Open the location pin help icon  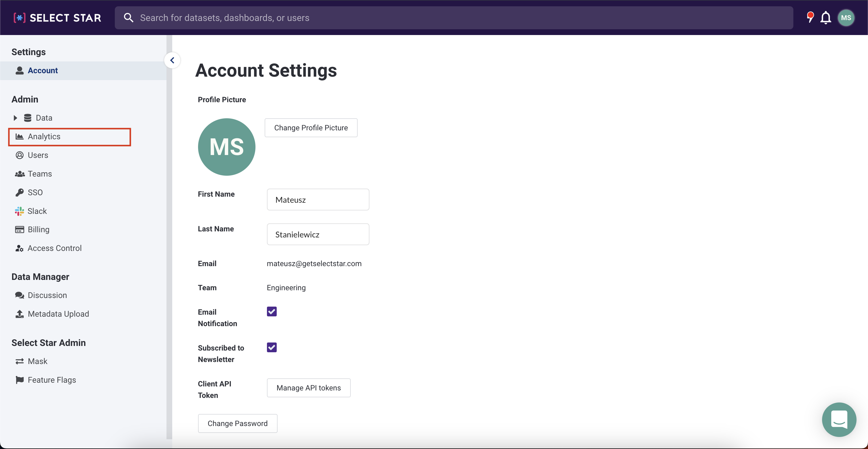pos(810,17)
